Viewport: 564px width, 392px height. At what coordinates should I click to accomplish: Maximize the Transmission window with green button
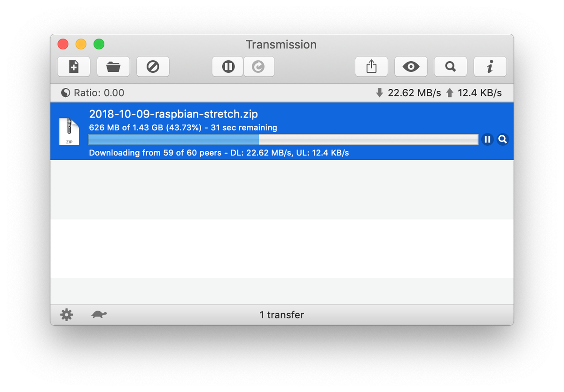coord(99,44)
